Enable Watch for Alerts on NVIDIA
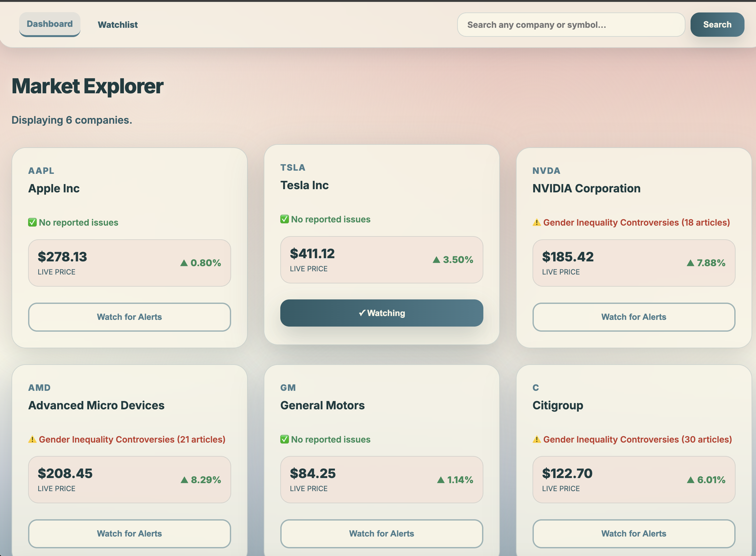The height and width of the screenshot is (556, 756). pyautogui.click(x=634, y=317)
